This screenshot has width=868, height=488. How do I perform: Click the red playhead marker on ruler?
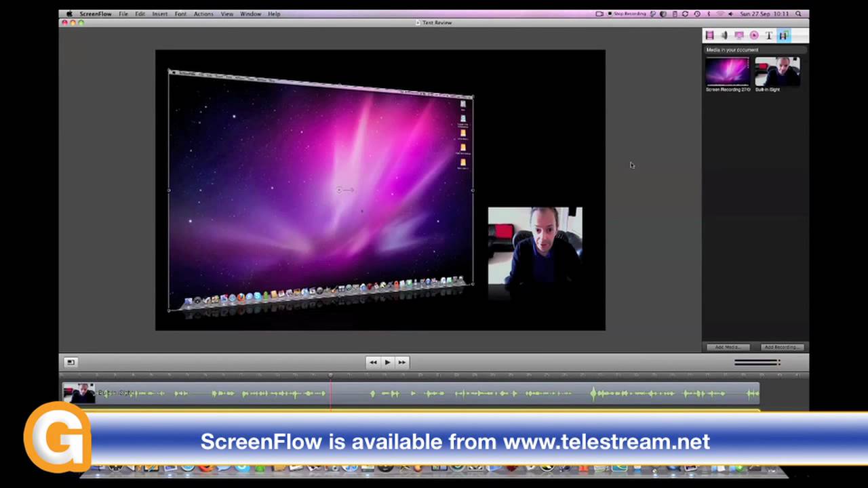[x=331, y=375]
